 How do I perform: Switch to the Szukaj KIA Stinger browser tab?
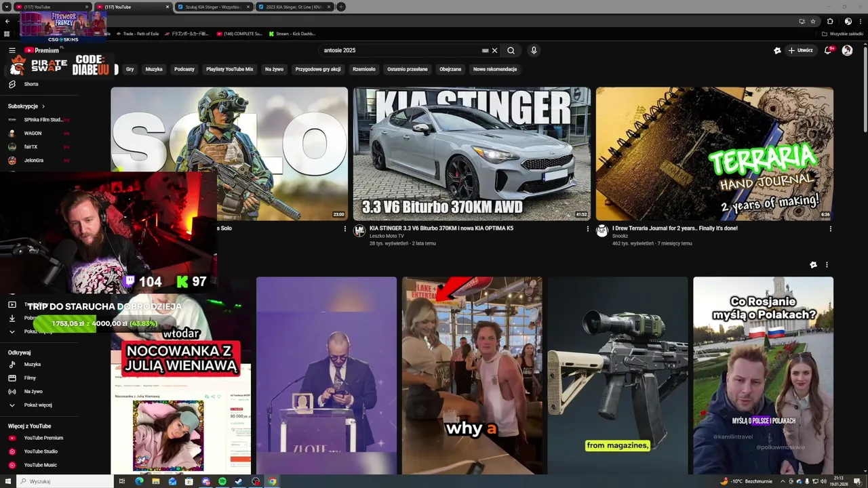pos(214,7)
